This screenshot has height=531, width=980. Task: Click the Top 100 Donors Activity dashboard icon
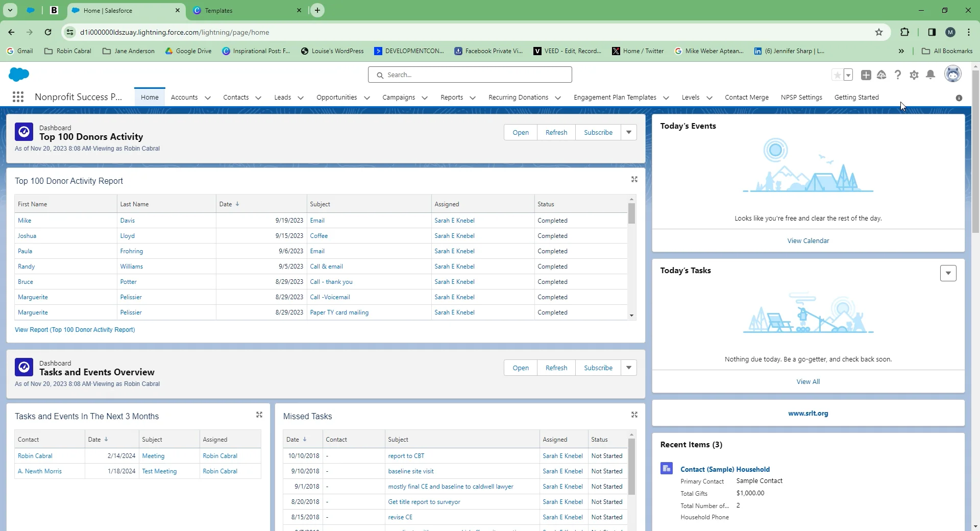point(24,132)
